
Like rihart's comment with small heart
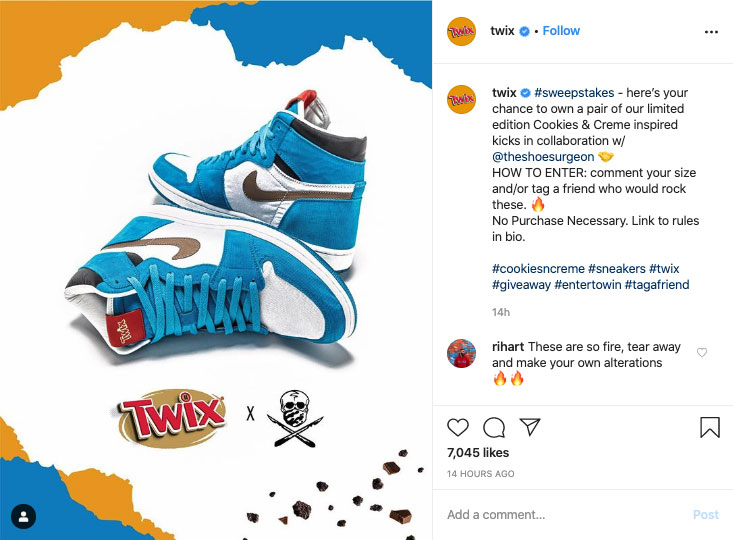click(x=702, y=353)
